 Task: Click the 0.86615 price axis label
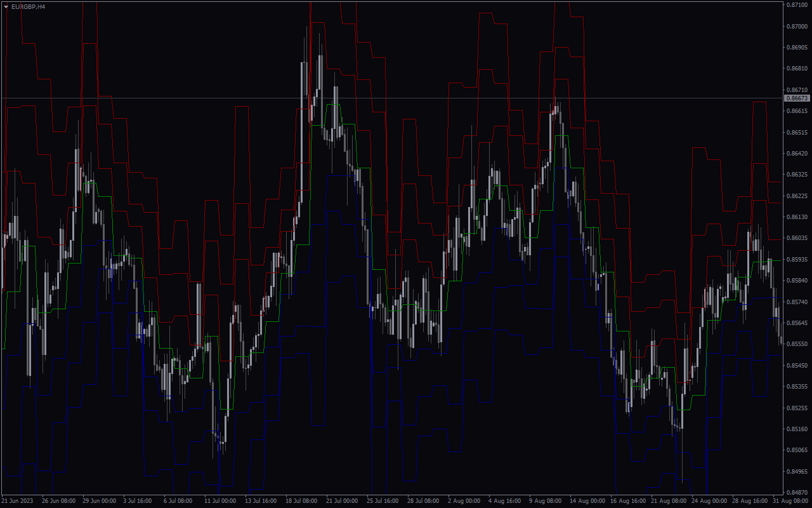click(797, 111)
